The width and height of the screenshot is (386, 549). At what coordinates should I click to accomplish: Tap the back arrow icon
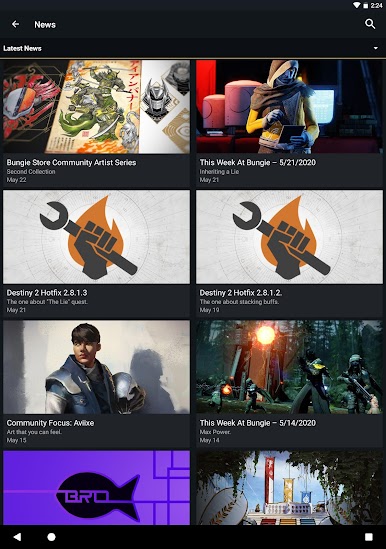tap(15, 24)
